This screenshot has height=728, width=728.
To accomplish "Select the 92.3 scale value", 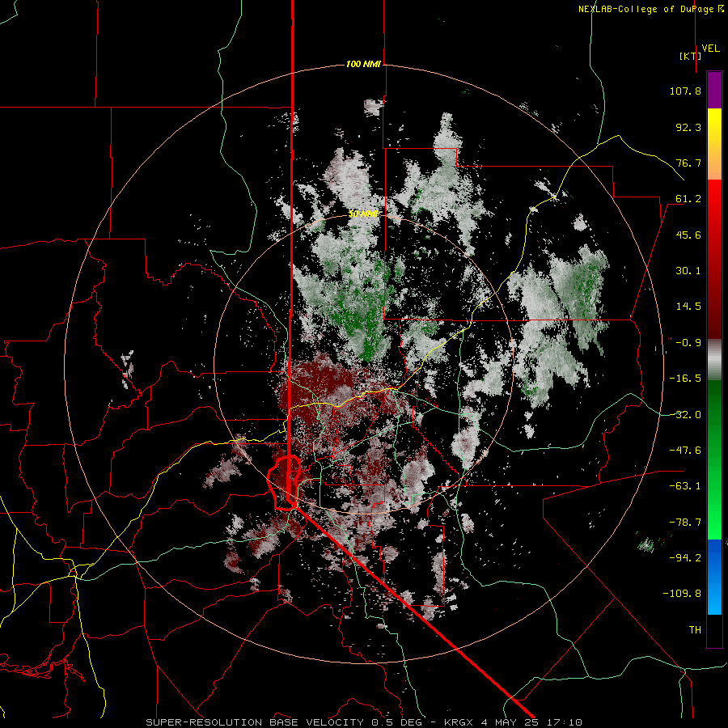I will [x=688, y=127].
